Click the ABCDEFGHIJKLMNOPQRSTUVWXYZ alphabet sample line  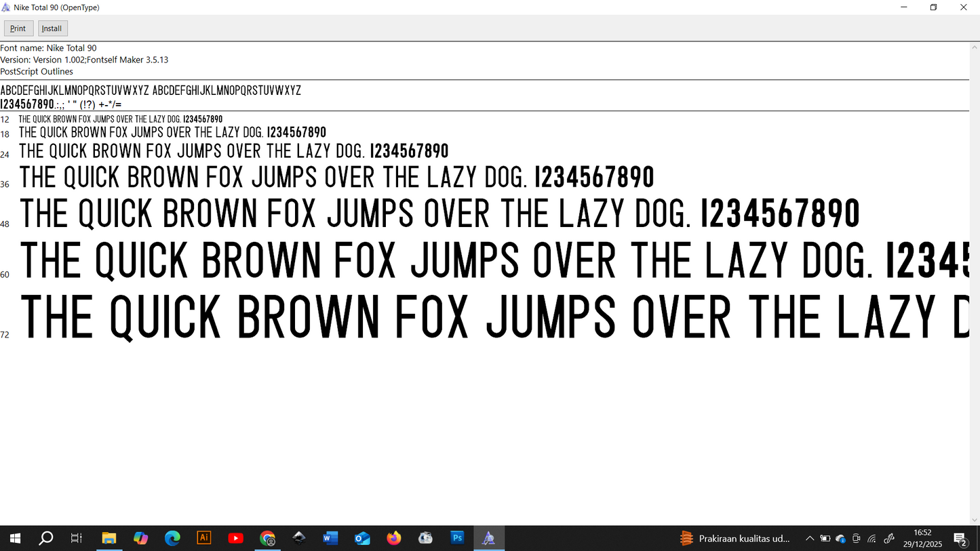click(151, 90)
